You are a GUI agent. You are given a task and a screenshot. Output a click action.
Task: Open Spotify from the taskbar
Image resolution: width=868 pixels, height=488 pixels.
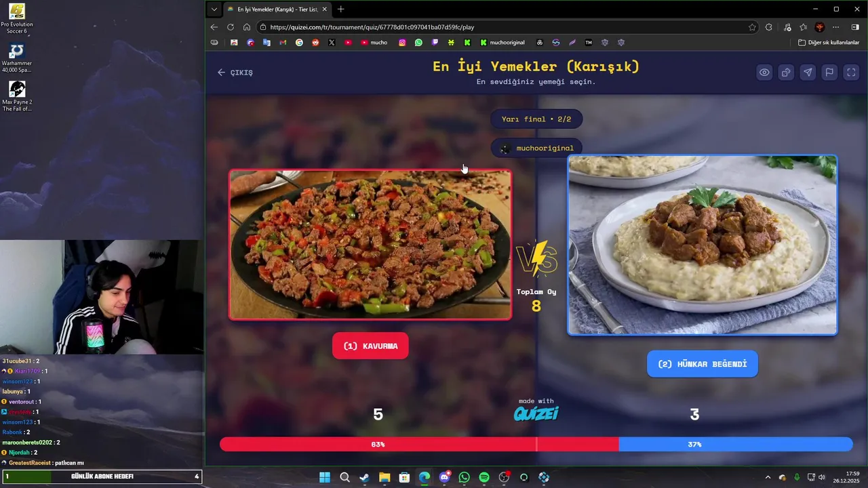pos(484,477)
